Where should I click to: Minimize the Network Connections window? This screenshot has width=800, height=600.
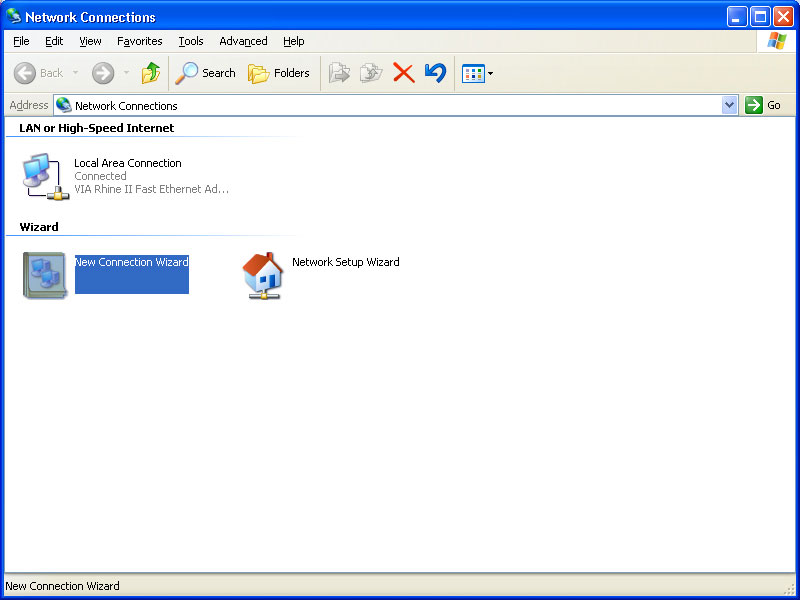point(736,17)
